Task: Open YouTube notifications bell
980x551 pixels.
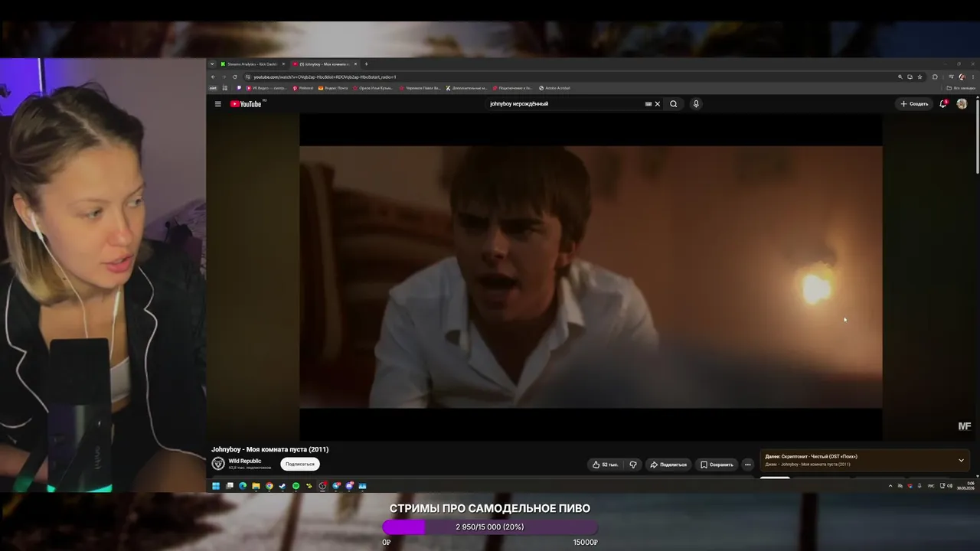Action: tap(943, 104)
